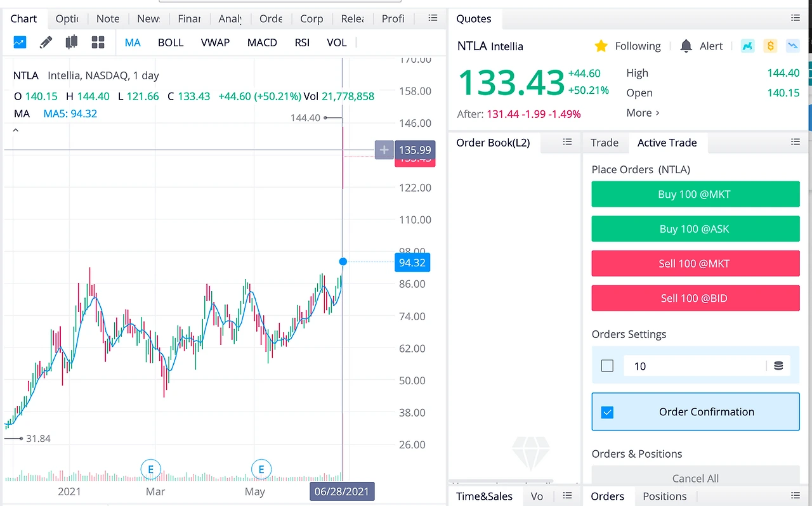The height and width of the screenshot is (506, 812).
Task: Click Buy 100 @MKT button
Action: pos(695,194)
